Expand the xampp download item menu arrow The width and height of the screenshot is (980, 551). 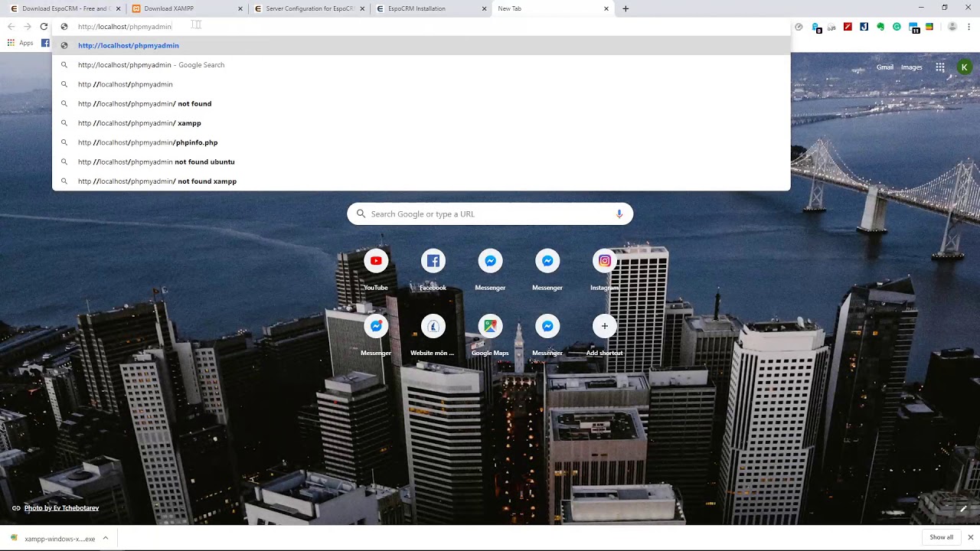click(106, 538)
